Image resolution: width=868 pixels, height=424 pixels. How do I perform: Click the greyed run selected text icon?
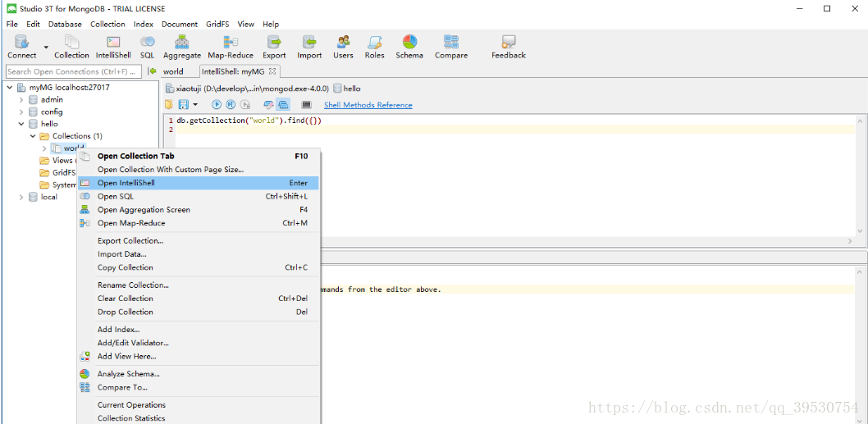[245, 105]
